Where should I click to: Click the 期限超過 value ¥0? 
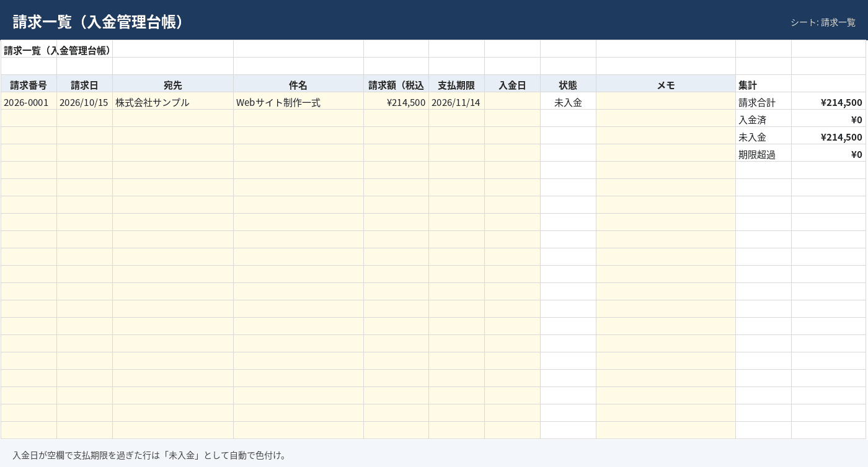click(x=828, y=154)
